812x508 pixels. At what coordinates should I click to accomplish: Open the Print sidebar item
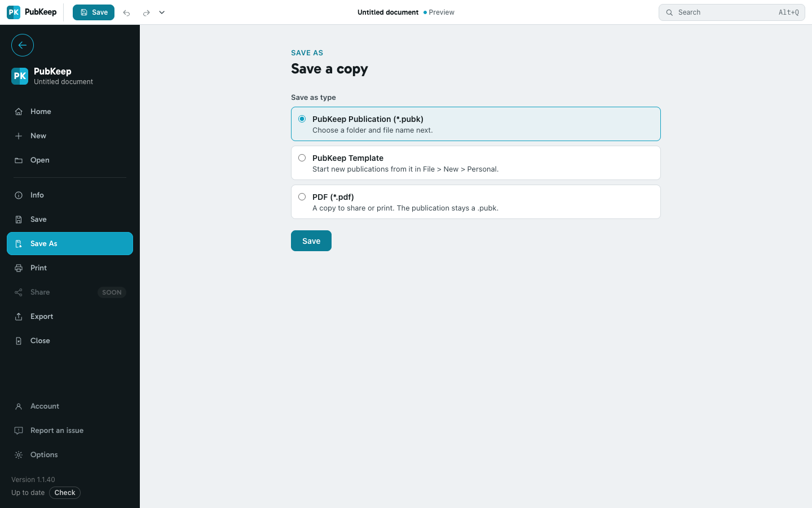coord(70,268)
